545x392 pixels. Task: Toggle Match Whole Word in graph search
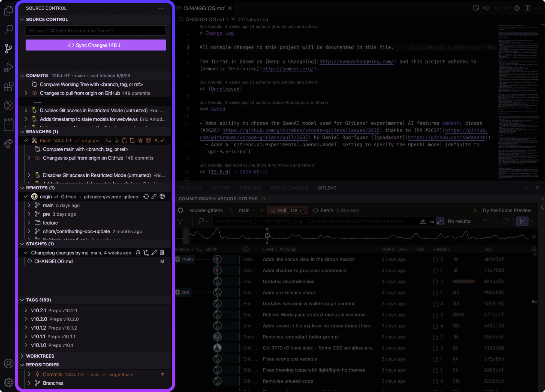(423, 221)
